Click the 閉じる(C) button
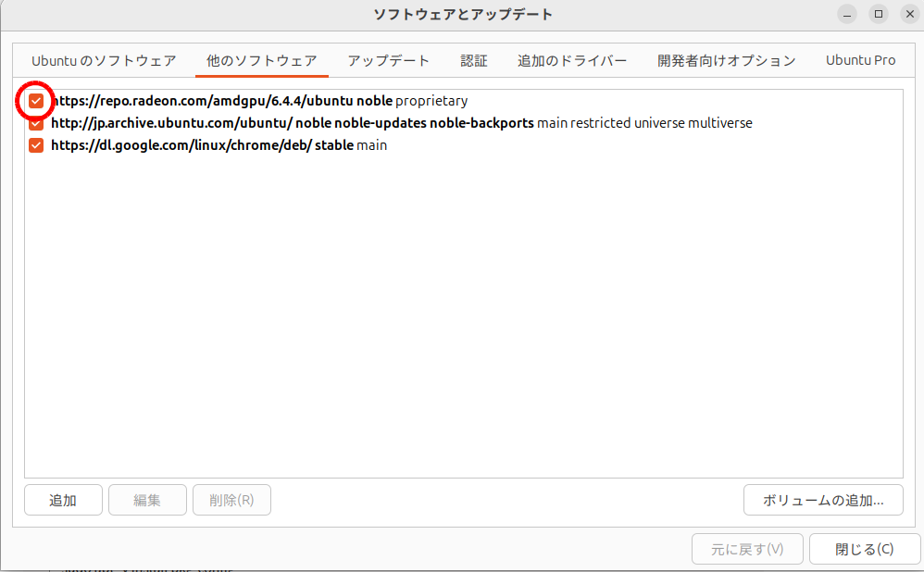The height and width of the screenshot is (572, 924). click(x=865, y=549)
